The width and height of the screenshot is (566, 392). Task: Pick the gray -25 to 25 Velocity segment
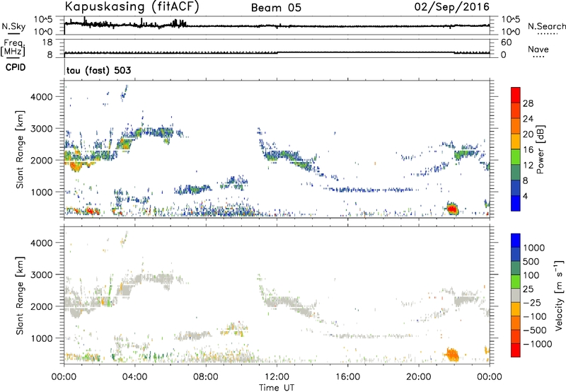click(x=516, y=295)
